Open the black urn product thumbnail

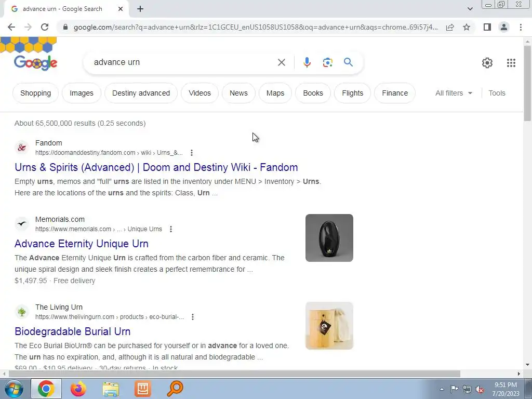coord(329,238)
